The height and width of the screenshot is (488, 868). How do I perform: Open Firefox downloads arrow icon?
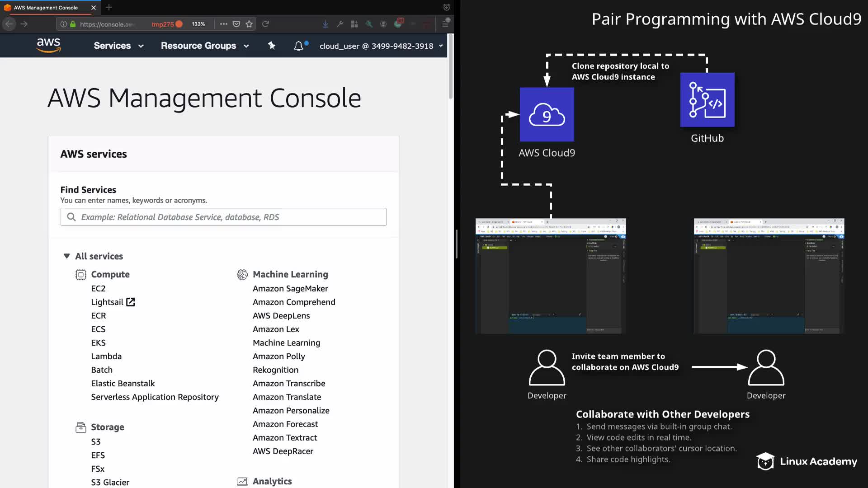tap(325, 24)
